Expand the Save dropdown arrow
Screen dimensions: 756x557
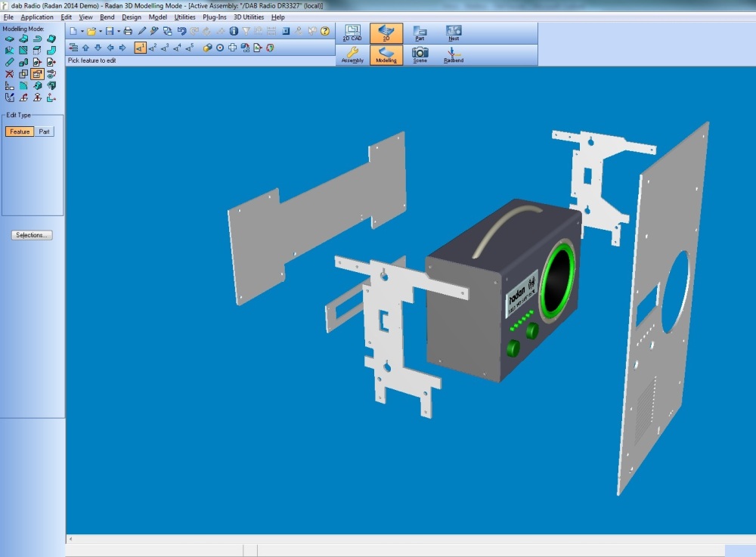click(118, 32)
